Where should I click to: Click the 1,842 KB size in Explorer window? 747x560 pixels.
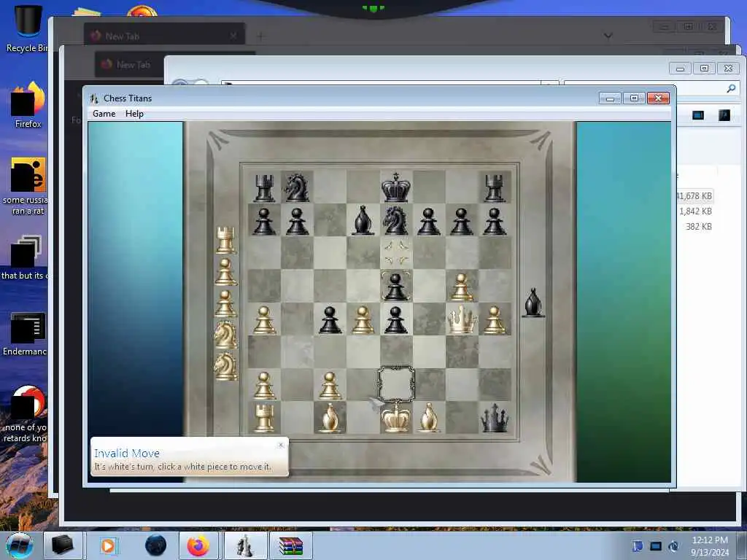pyautogui.click(x=695, y=211)
